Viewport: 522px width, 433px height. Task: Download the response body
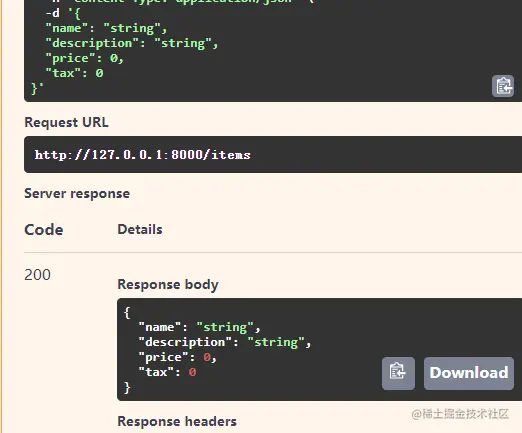(469, 373)
